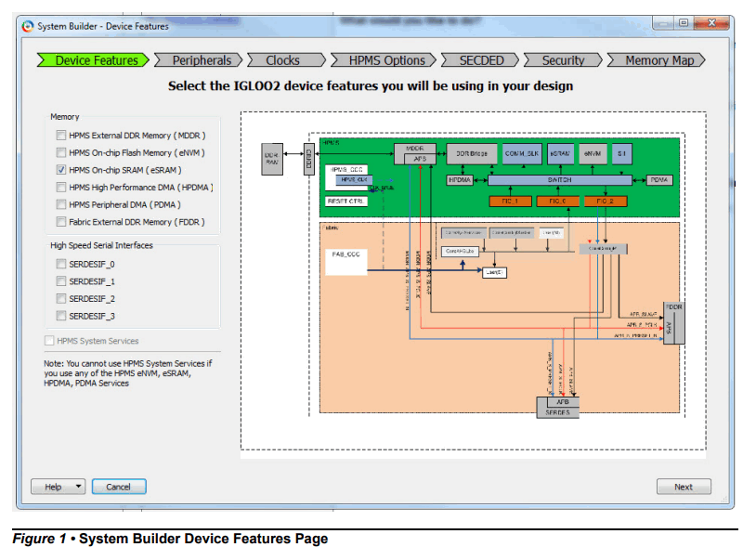The width and height of the screenshot is (756, 560).
Task: Click the RESET CTRL block
Action: click(346, 201)
